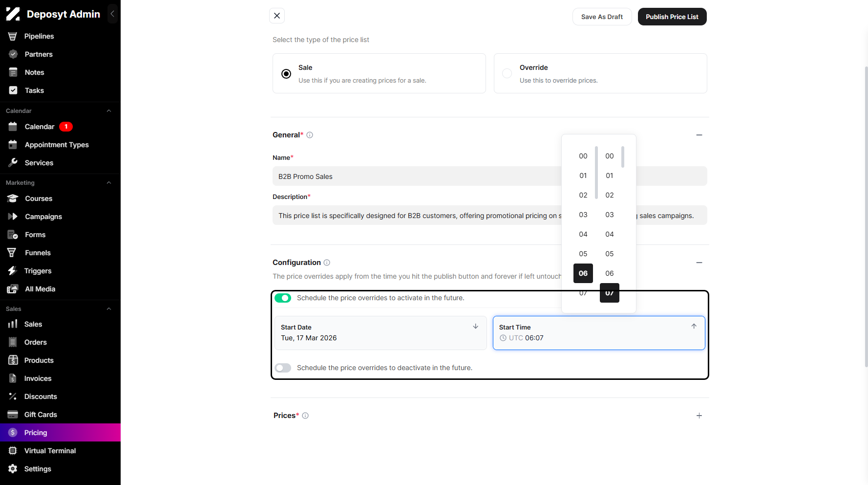
Task: Select hour 00 in time picker
Action: 583,156
